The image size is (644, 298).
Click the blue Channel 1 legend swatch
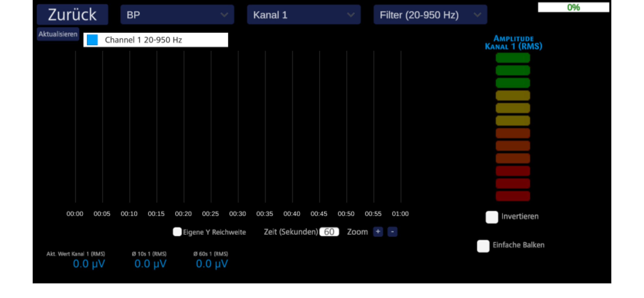92,40
